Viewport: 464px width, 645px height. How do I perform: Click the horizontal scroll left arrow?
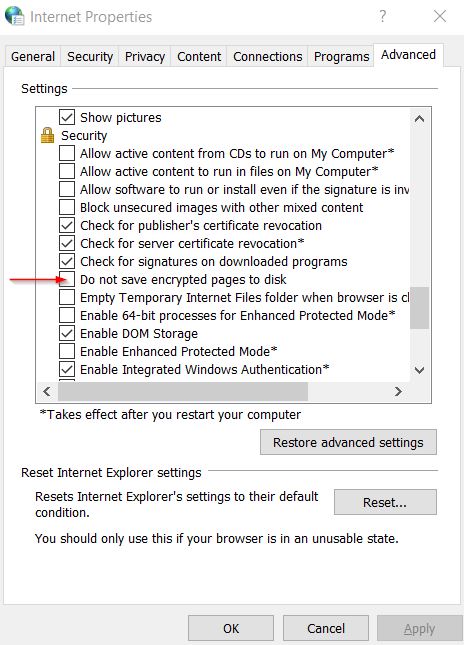point(47,391)
